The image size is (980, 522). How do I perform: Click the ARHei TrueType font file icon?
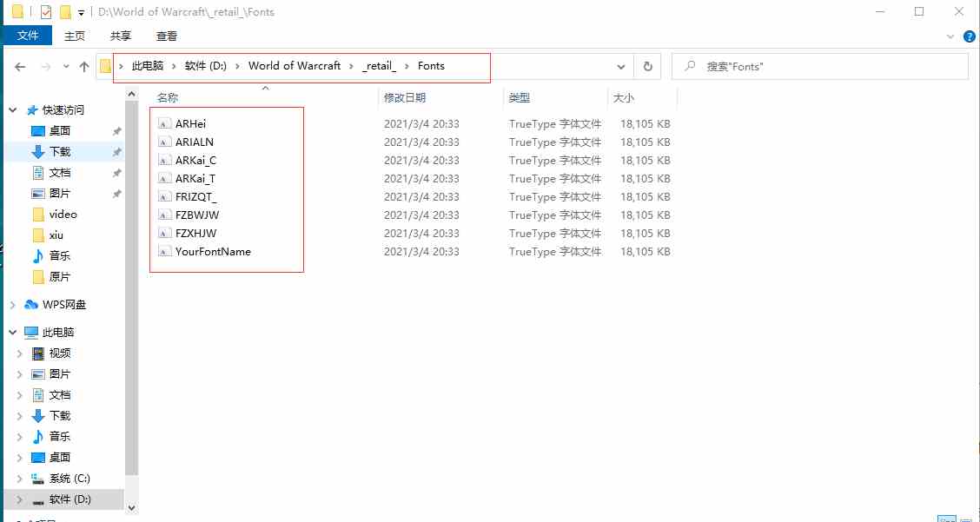pyautogui.click(x=164, y=123)
